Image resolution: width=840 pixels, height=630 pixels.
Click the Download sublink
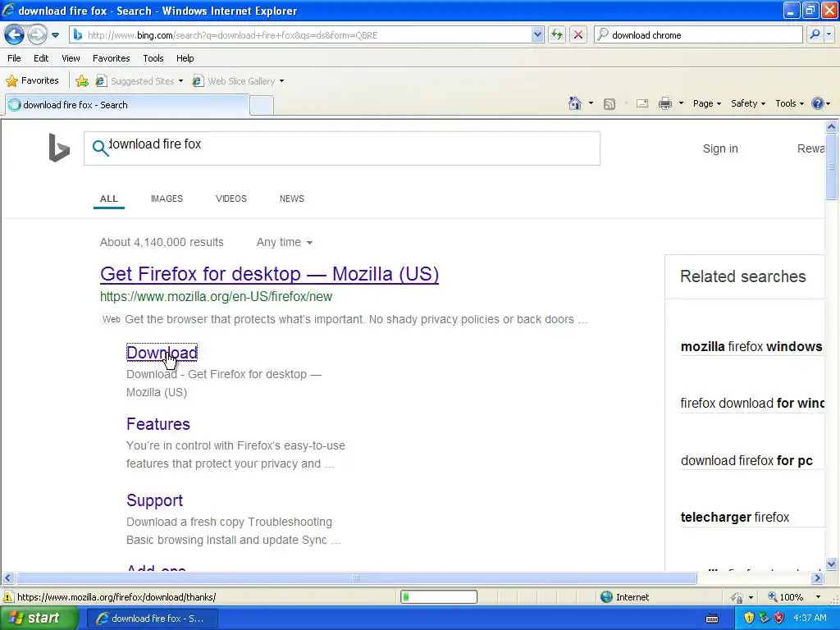tap(162, 353)
